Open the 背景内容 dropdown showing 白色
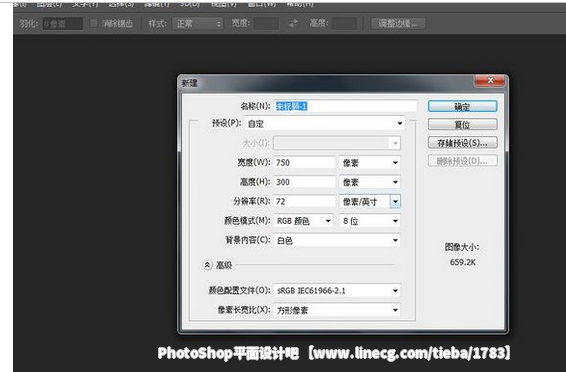This screenshot has height=372, width=566. (337, 240)
